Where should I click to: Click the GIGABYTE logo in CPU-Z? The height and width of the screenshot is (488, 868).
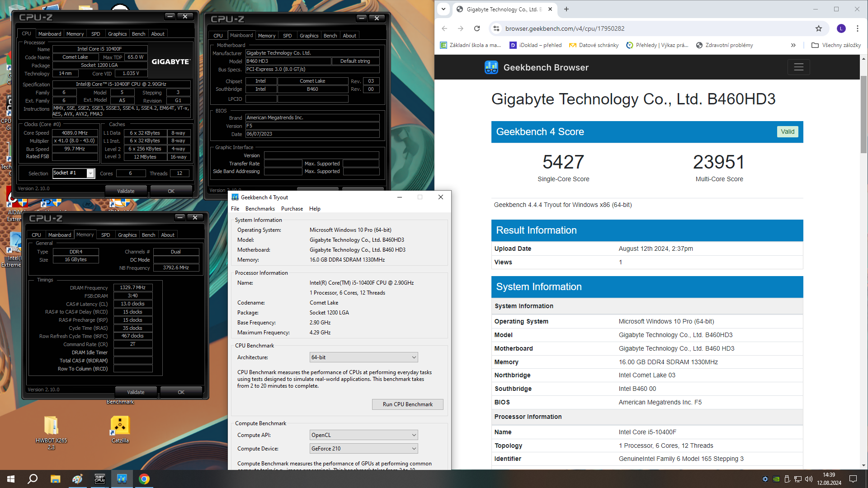point(171,61)
